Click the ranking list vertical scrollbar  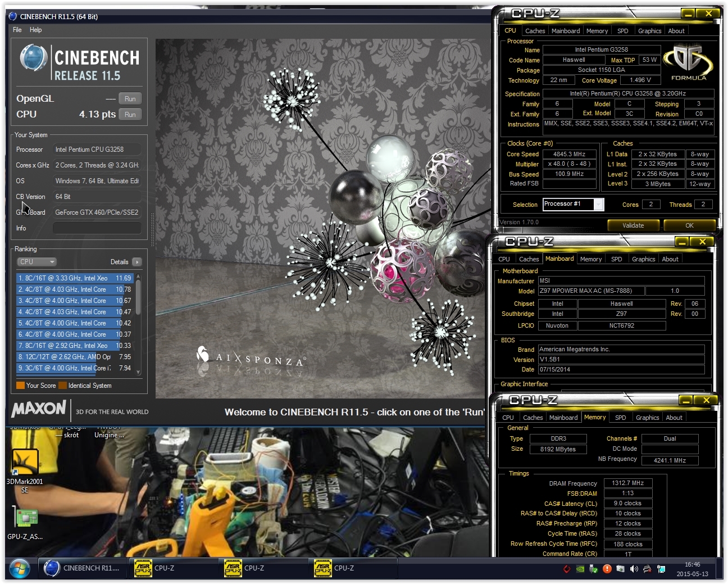click(x=138, y=325)
